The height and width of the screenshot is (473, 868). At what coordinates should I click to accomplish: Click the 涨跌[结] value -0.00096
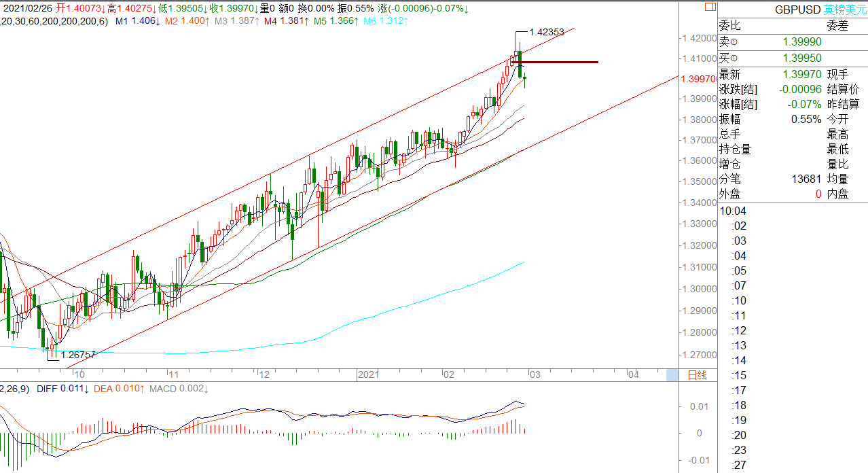[799, 89]
